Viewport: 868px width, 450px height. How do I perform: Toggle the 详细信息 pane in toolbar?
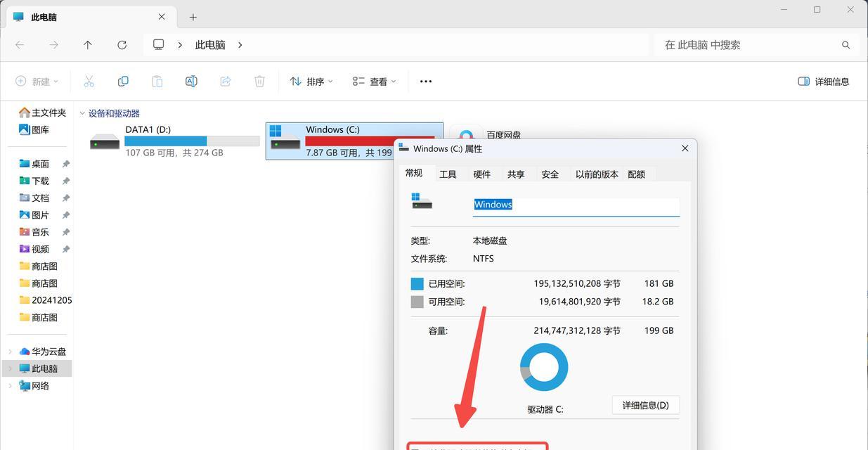(824, 82)
